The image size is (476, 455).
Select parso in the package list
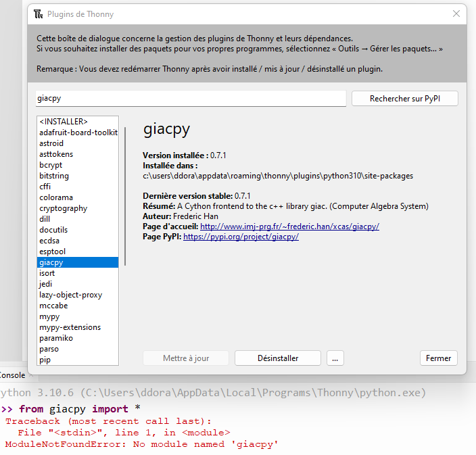tap(77, 349)
